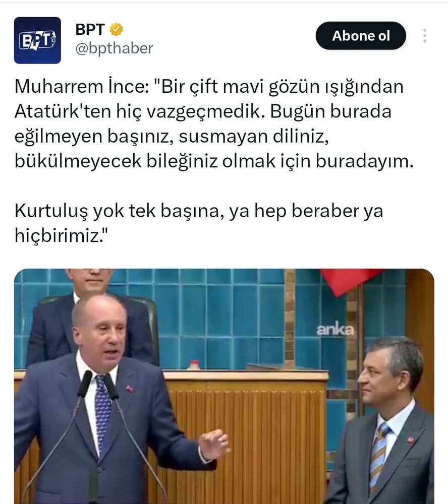Click the anka watermark in the video

tap(335, 329)
